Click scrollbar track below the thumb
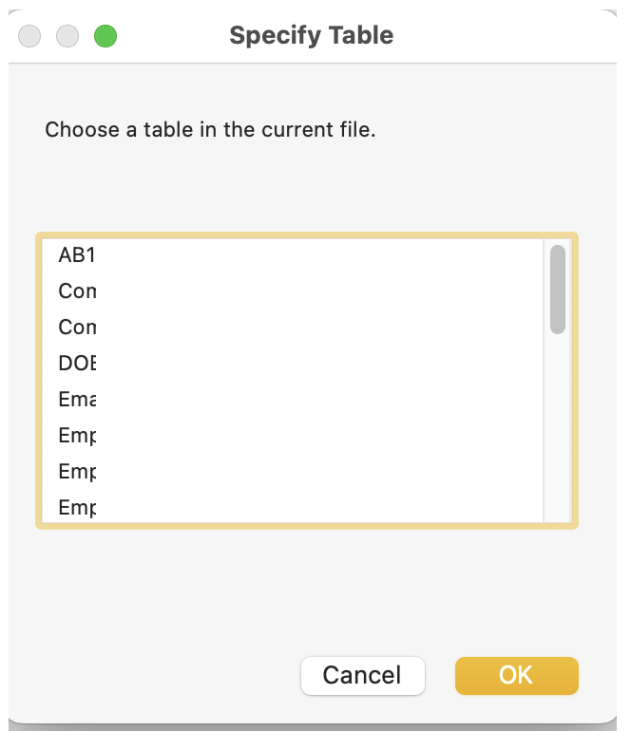The height and width of the screenshot is (750, 631). [x=558, y=430]
